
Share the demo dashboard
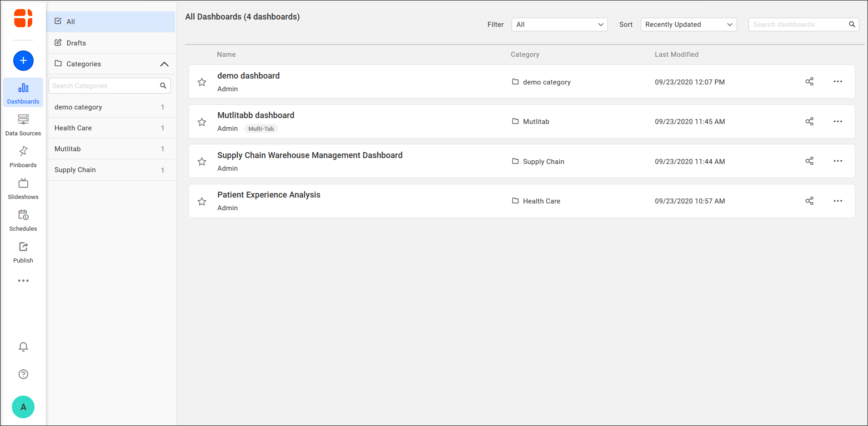809,82
